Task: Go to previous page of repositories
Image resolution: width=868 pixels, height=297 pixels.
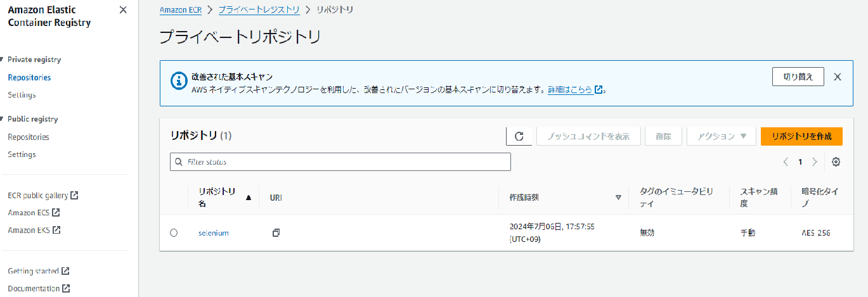Action: [x=786, y=162]
